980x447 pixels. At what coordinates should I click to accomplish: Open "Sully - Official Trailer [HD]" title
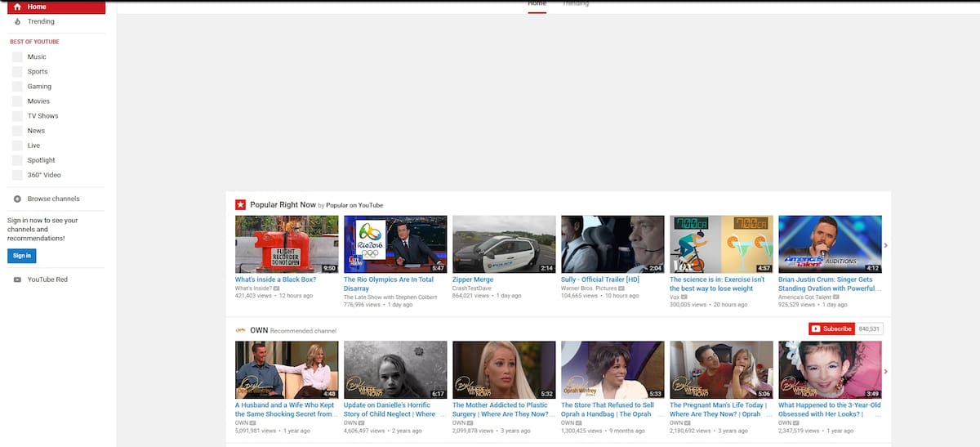pyautogui.click(x=599, y=279)
